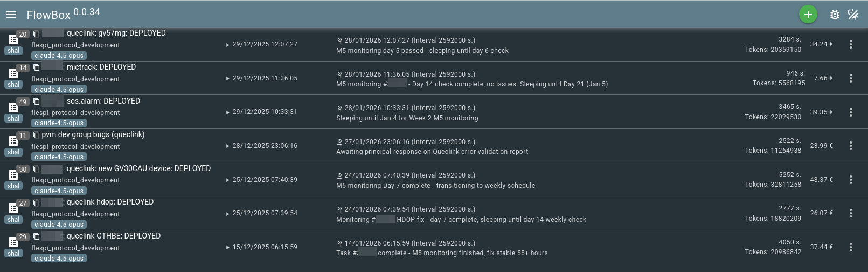Click the schedule 28/01/2026 12:07:27 interval

point(409,40)
